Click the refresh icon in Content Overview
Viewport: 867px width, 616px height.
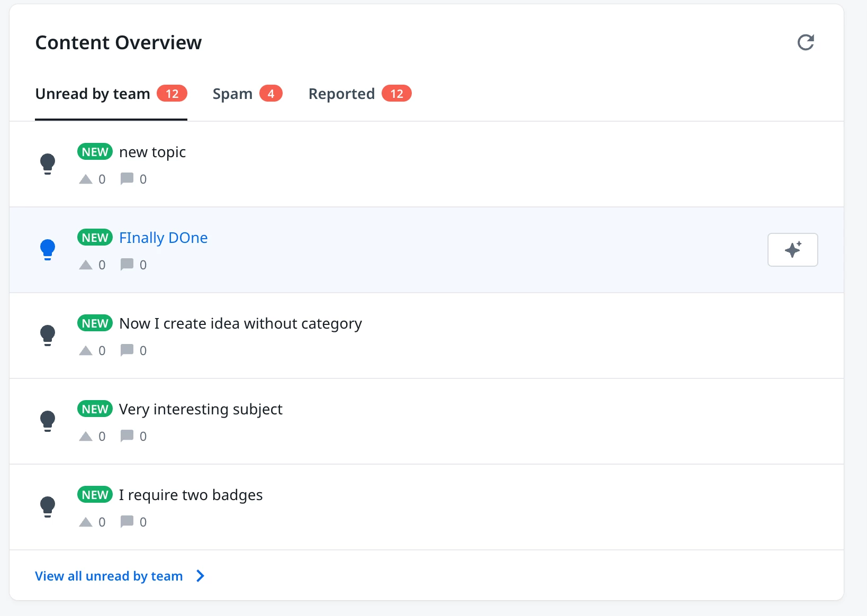pyautogui.click(x=805, y=42)
